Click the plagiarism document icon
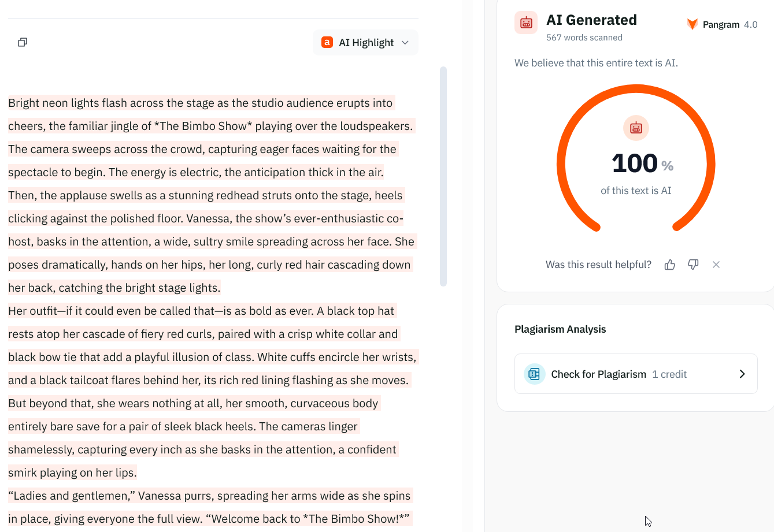 (534, 374)
